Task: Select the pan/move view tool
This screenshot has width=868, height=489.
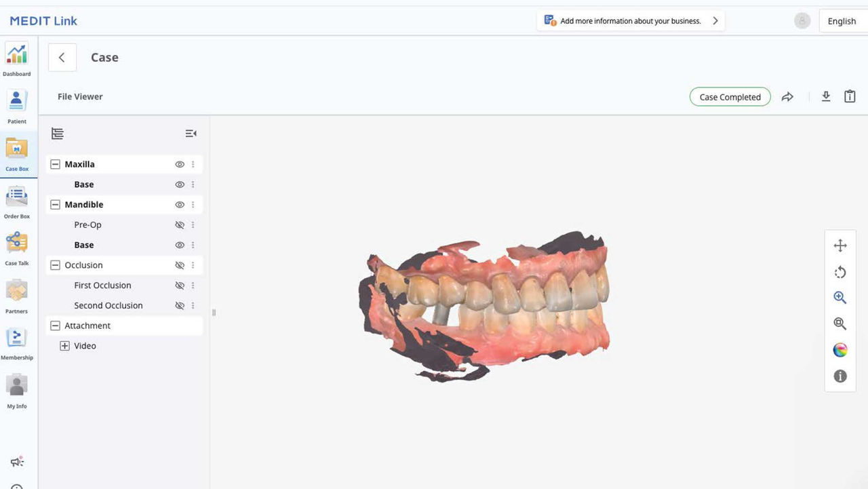Action: [840, 246]
